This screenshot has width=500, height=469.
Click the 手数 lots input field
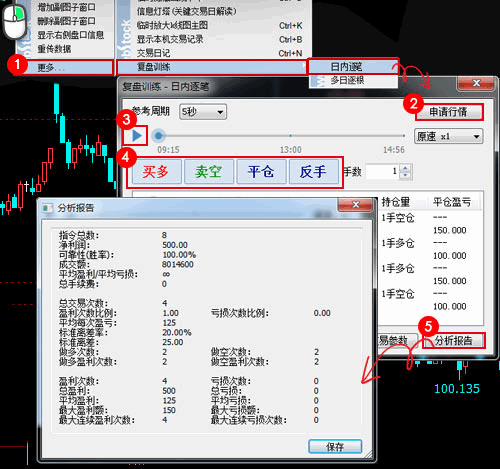click(x=383, y=172)
